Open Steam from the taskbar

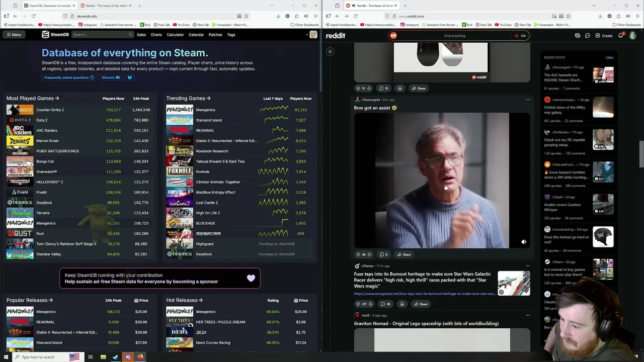(x=115, y=357)
